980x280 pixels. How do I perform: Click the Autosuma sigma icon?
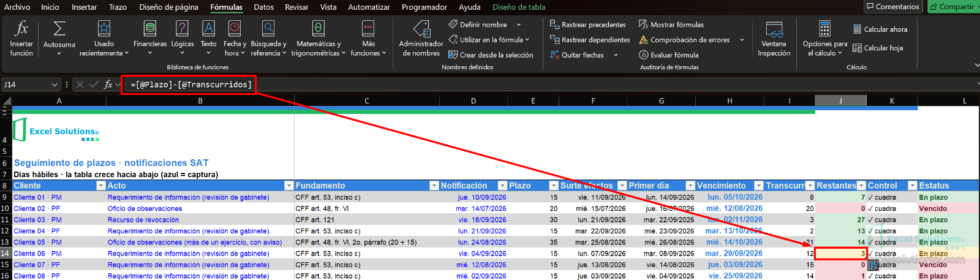click(x=59, y=28)
